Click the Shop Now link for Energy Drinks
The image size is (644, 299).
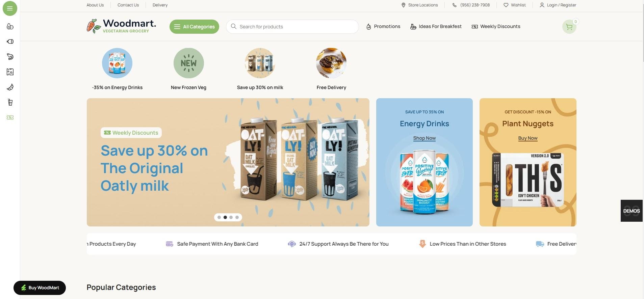(424, 138)
